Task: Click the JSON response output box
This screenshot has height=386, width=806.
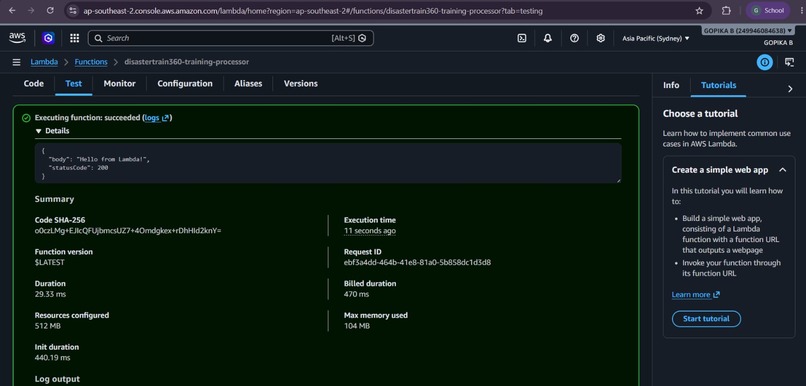Action: [328, 163]
